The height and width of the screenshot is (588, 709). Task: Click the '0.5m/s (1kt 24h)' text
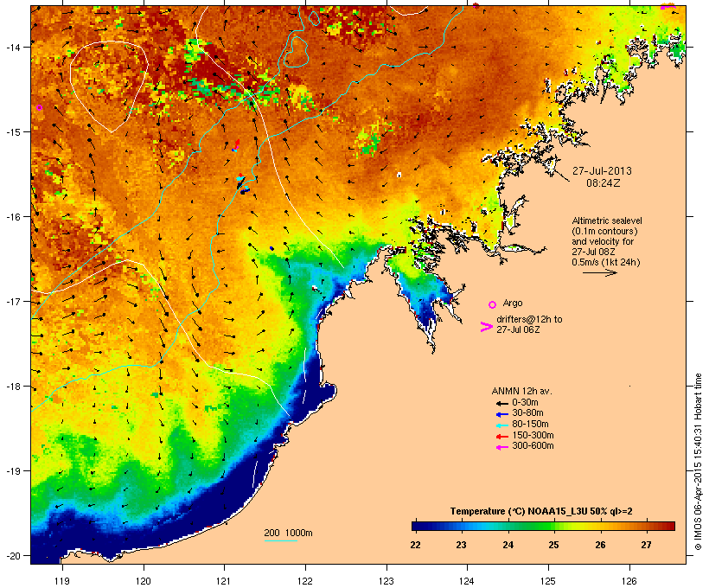click(x=606, y=262)
